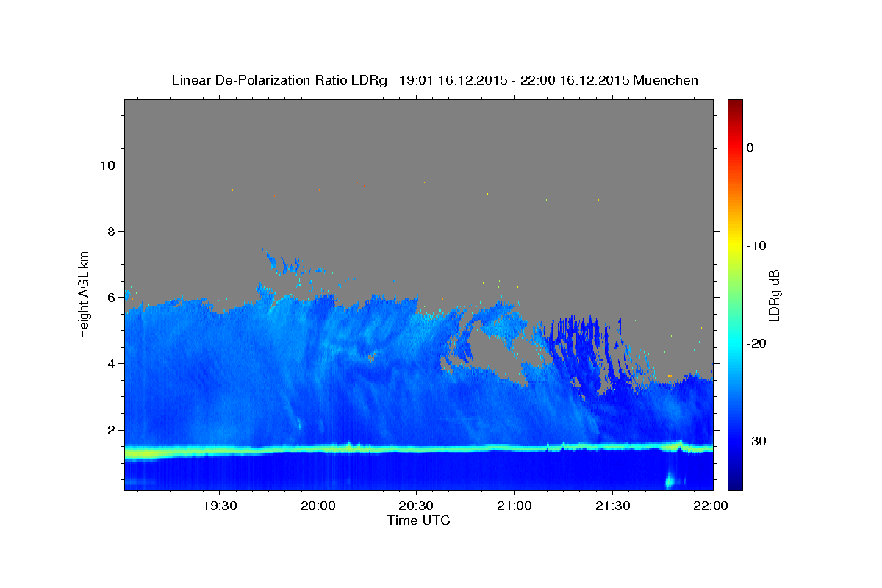Click the 20:00 time tick label
This screenshot has height=588, width=882.
pos(318,506)
